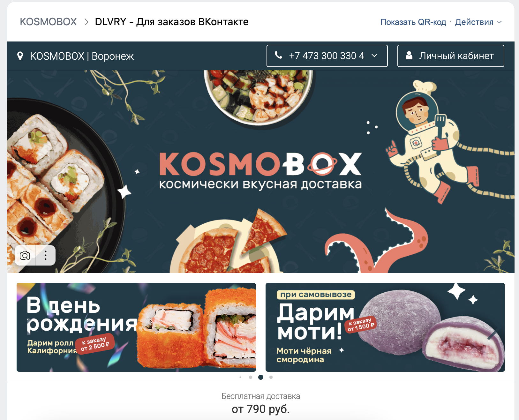Click the KOSMOBOX | Воронеж city selector
This screenshot has width=519, height=420.
tap(76, 56)
